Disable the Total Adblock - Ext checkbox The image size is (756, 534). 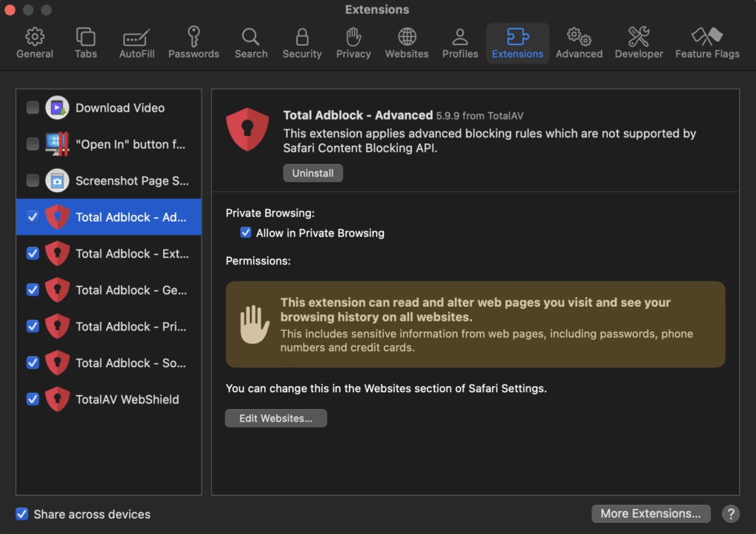(32, 253)
